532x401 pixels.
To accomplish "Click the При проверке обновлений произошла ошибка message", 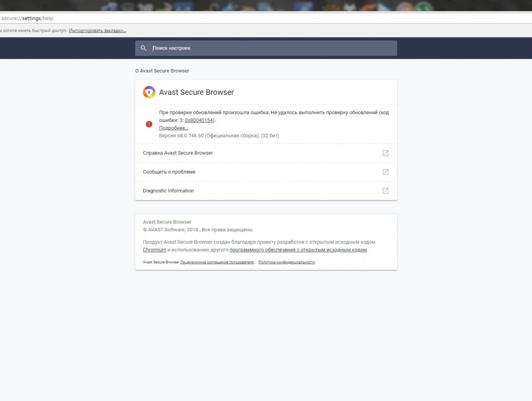I will (x=274, y=116).
